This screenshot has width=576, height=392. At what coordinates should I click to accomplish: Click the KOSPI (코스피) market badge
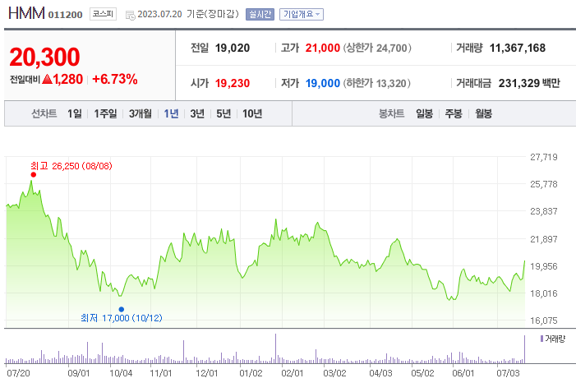coord(103,14)
